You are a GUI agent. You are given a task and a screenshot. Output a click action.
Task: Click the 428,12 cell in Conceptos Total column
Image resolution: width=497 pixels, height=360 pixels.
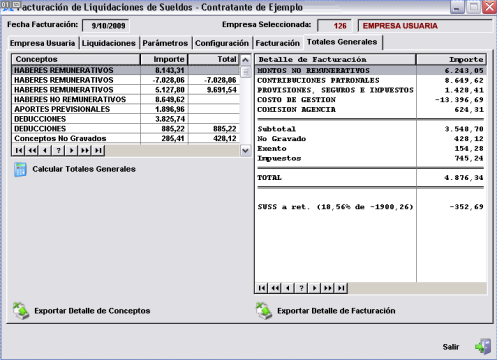click(214, 138)
